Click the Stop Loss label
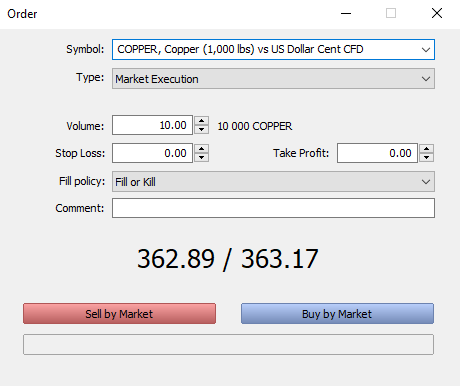 [80, 153]
